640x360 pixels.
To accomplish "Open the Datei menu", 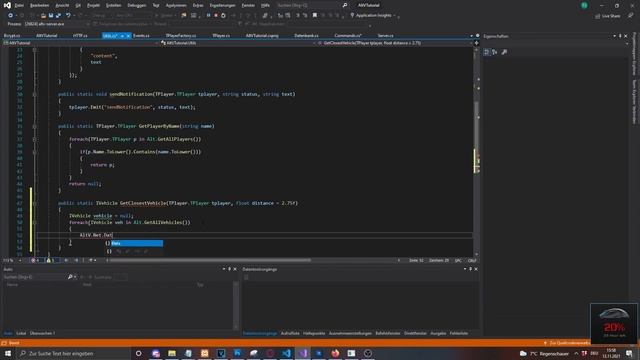I will coord(19,5).
